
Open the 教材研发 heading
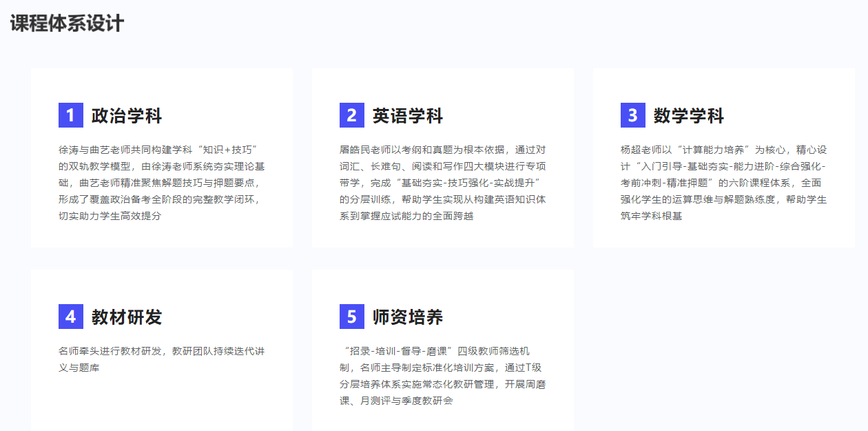127,317
